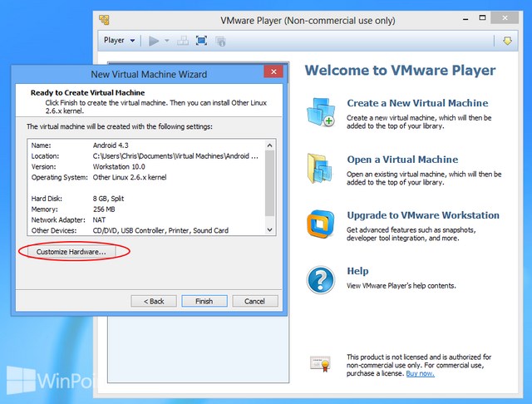This screenshot has height=404, width=532.
Task: Close the New Virtual Machine Wizard dialog
Action: [273, 71]
